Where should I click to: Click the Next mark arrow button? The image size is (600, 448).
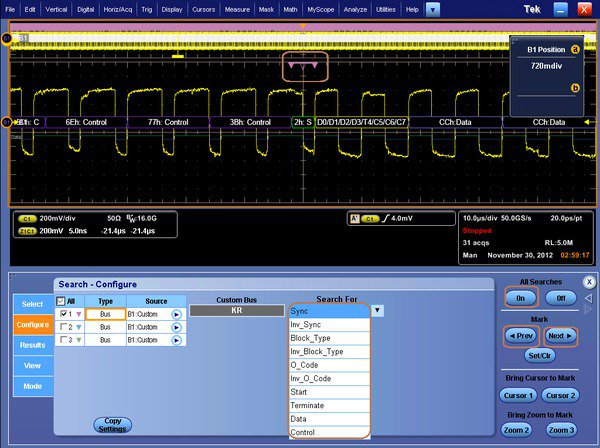[562, 335]
